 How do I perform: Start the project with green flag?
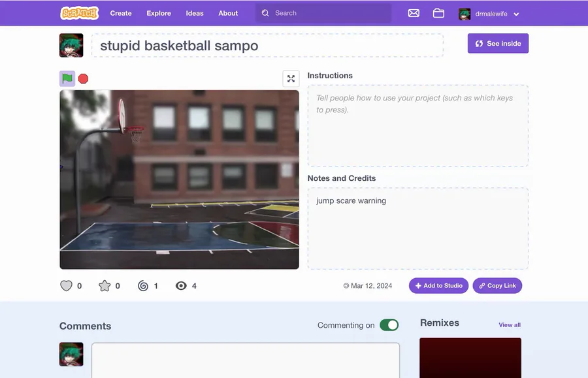point(67,79)
